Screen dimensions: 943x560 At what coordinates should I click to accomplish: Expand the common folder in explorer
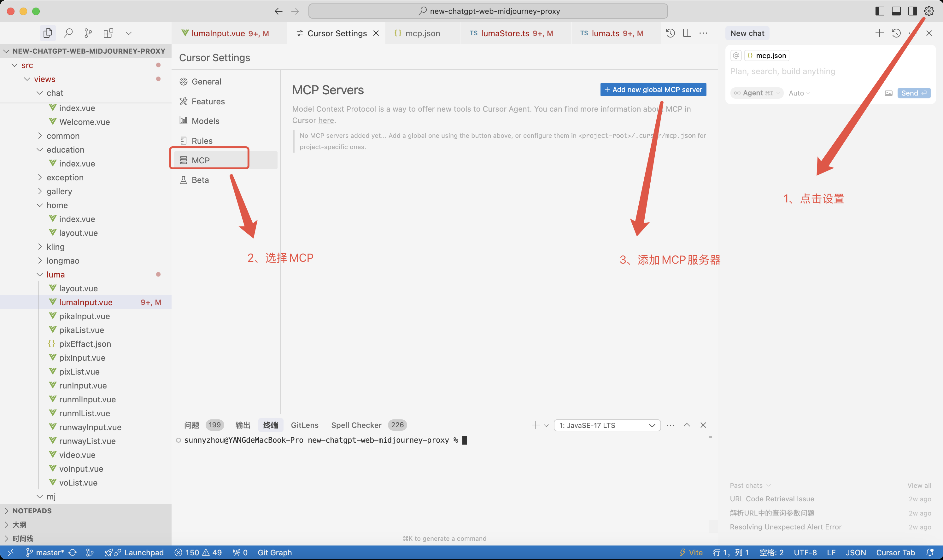pyautogui.click(x=63, y=136)
